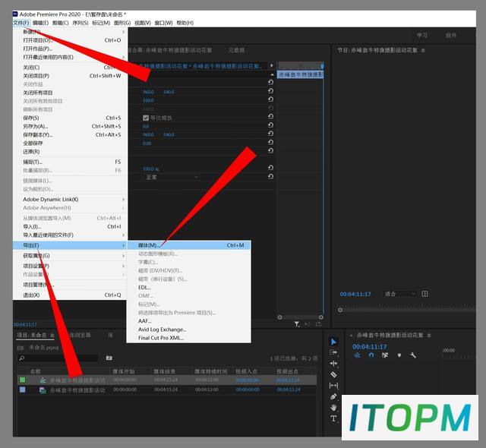Switch to the 元数据 tab

[236, 50]
